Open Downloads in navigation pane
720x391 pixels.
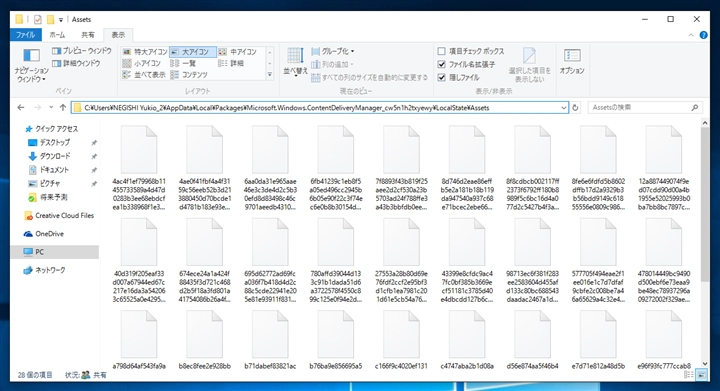tap(49, 156)
